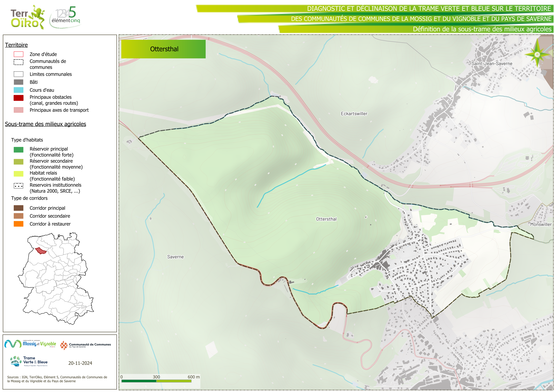This screenshot has height=392, width=555.
Task: Click the Saverne label on the map
Action: (x=175, y=257)
